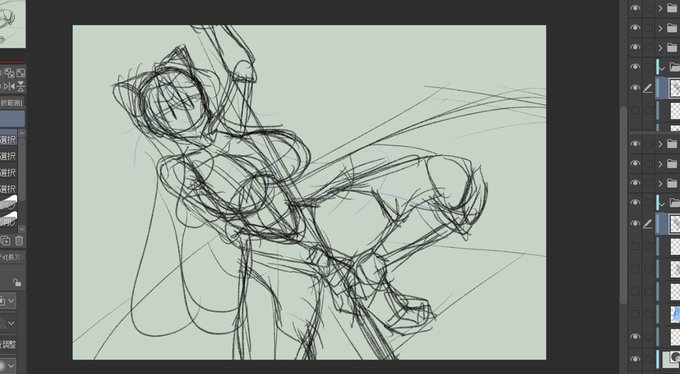Screen dimensions: 680x374
Task: Click the sub tool list scroll-down arrow
Action: pyautogui.click(x=21, y=229)
